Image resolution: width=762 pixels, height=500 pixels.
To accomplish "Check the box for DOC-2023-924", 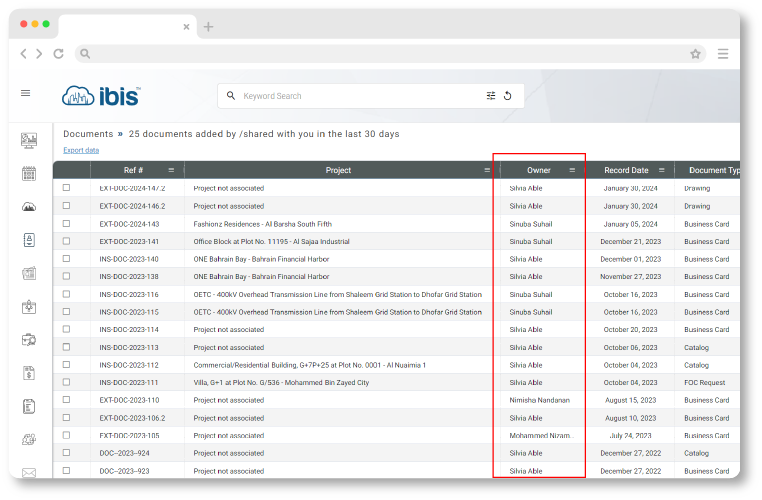I will pyautogui.click(x=67, y=453).
